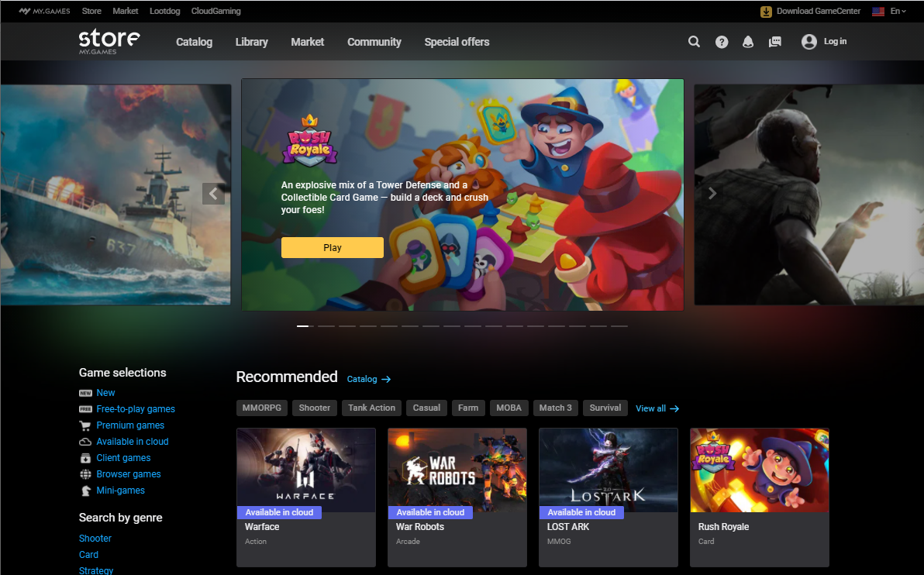Open the Card genre link in the sidebar
Image resolution: width=924 pixels, height=575 pixels.
pos(88,555)
